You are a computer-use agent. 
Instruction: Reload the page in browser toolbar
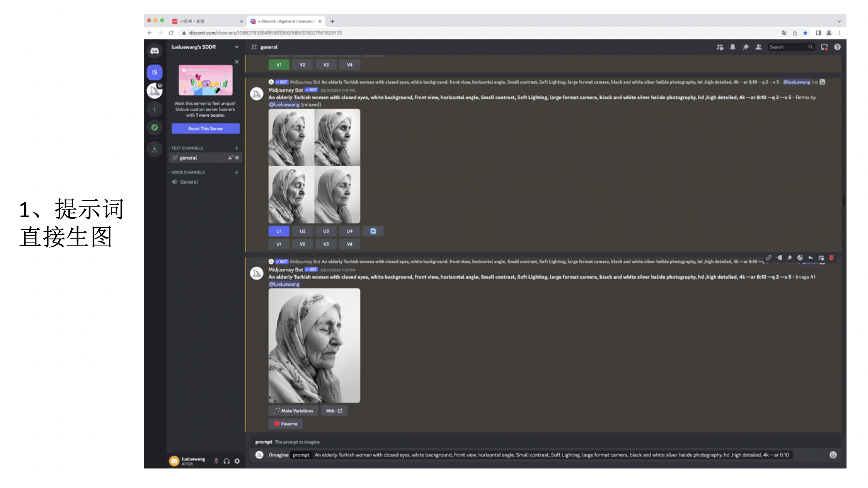click(171, 33)
